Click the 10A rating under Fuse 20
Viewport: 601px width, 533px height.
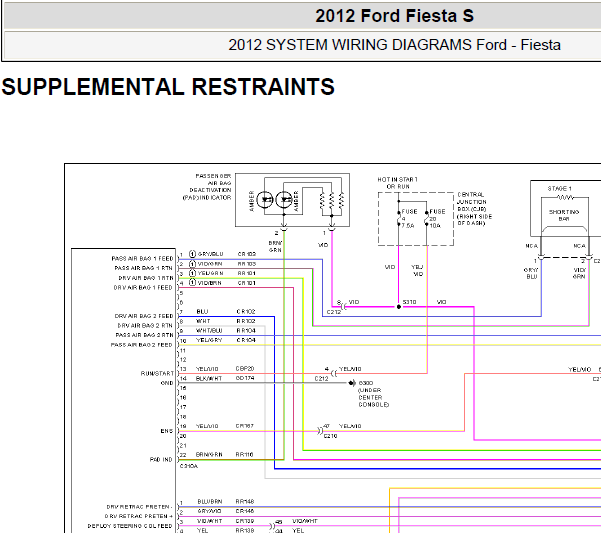tap(435, 226)
